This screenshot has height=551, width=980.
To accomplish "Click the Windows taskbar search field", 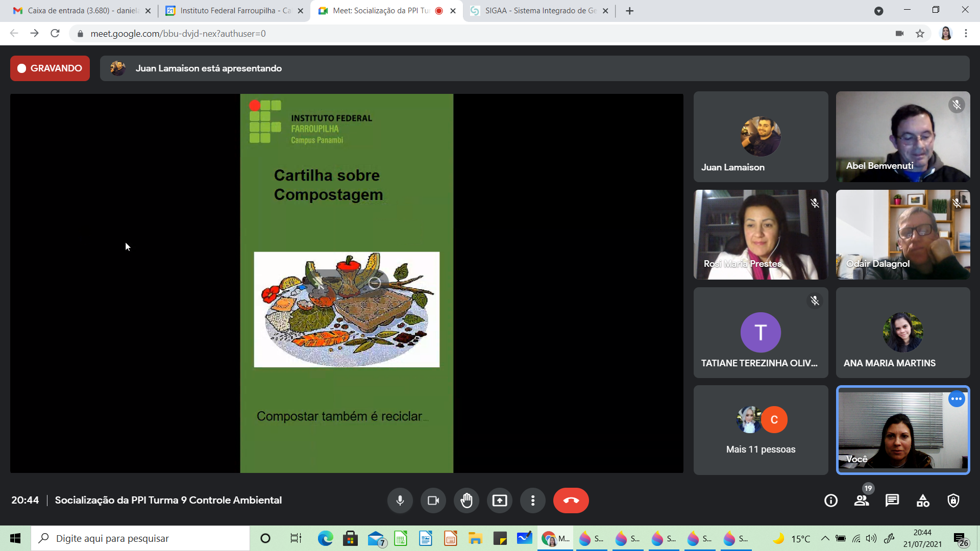I will [140, 538].
